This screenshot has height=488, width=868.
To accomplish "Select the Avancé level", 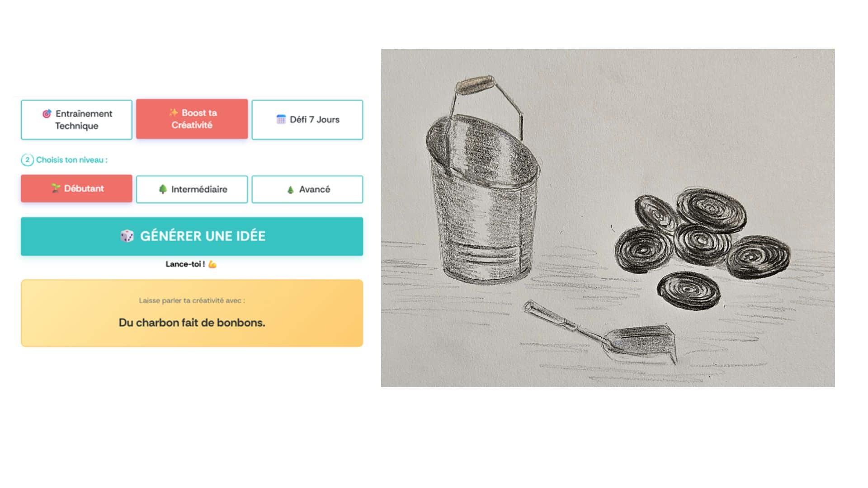I will point(307,189).
